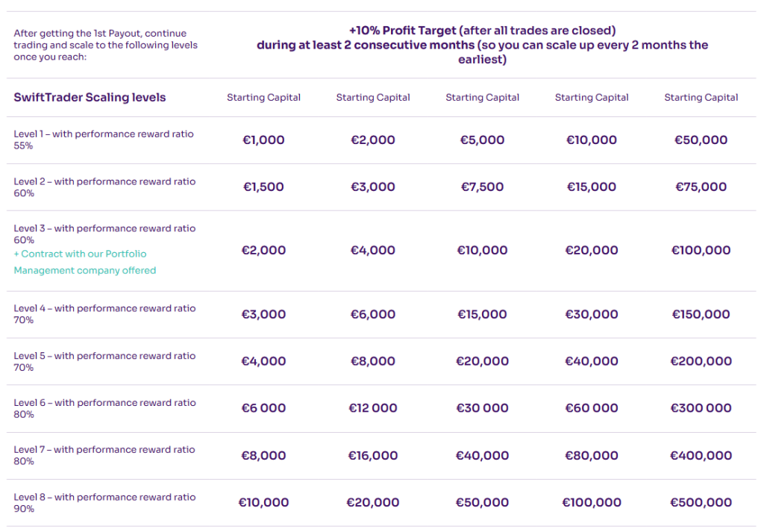
Task: Select the €500,000 starting capital cell
Action: pyautogui.click(x=701, y=503)
